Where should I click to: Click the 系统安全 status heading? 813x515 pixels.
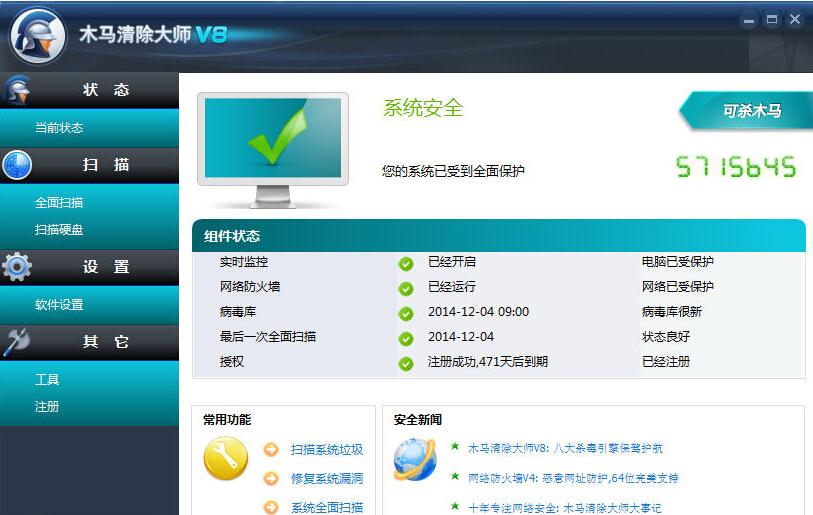point(423,108)
